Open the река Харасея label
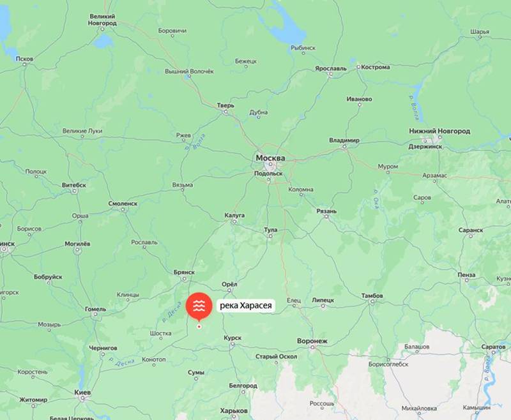511x420 pixels. point(246,306)
